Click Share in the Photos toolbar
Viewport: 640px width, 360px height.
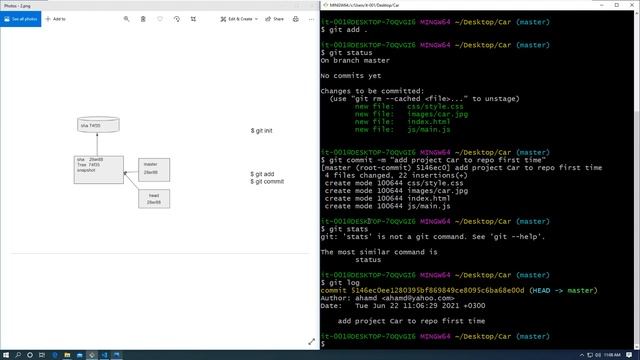[x=275, y=19]
